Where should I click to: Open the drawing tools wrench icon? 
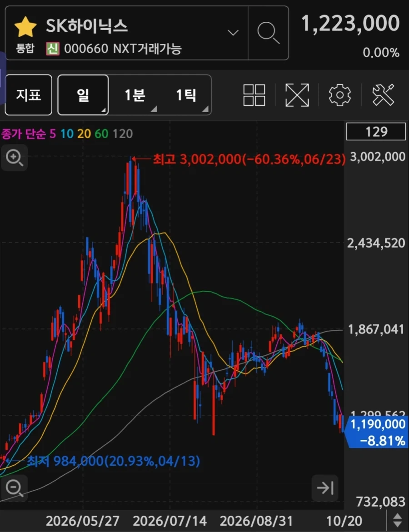tap(383, 95)
